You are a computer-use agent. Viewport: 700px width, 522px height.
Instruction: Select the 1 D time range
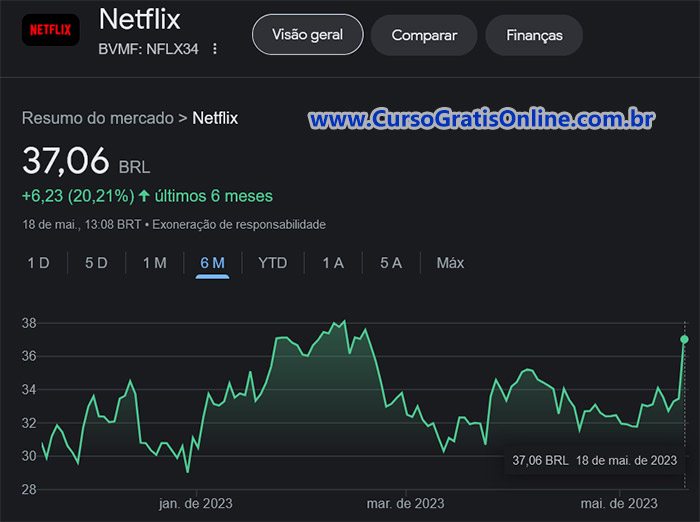click(x=38, y=263)
